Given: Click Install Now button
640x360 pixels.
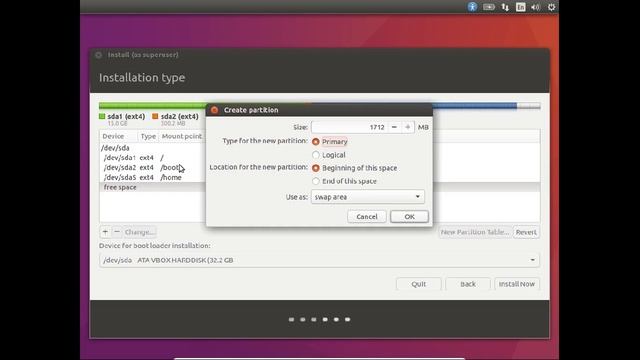Looking at the screenshot, I should tap(517, 284).
